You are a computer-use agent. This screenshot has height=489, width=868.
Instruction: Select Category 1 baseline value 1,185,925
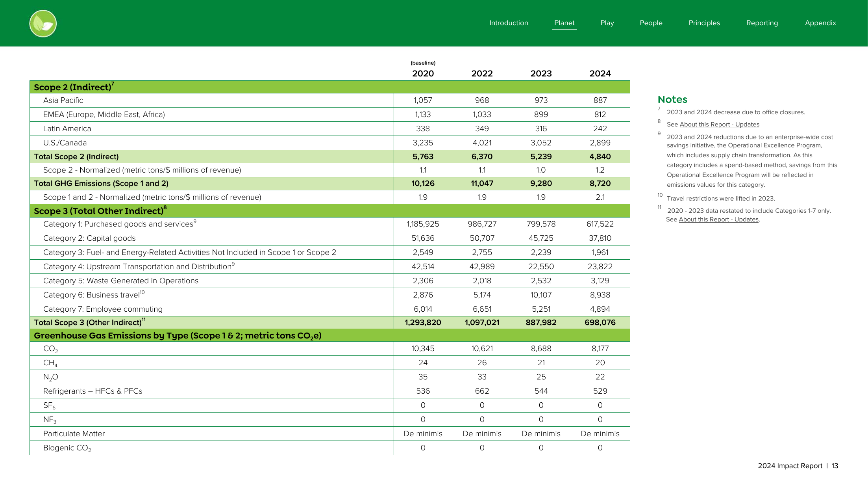click(x=423, y=224)
